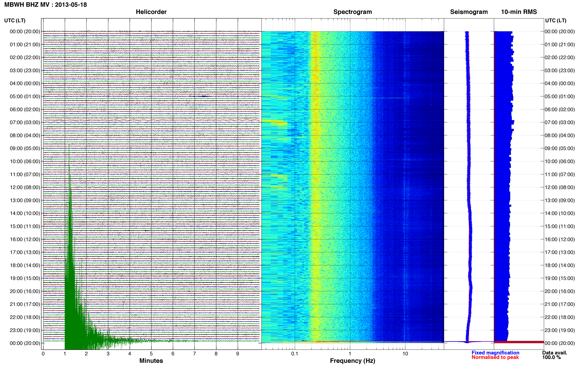Viewport: 588px width, 368px height.
Task: Click left time label '10:00 (06:00)'
Action: point(25,161)
